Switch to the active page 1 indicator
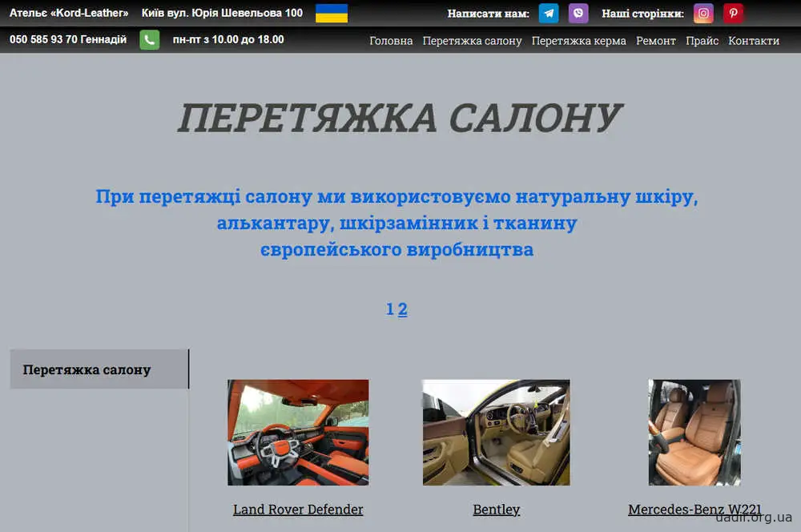The image size is (801, 532). coord(390,308)
